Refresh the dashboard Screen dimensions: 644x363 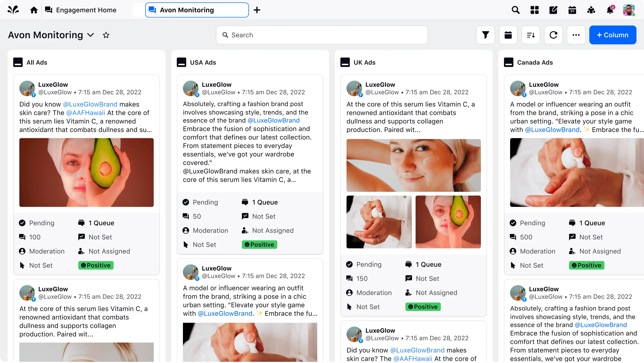553,35
